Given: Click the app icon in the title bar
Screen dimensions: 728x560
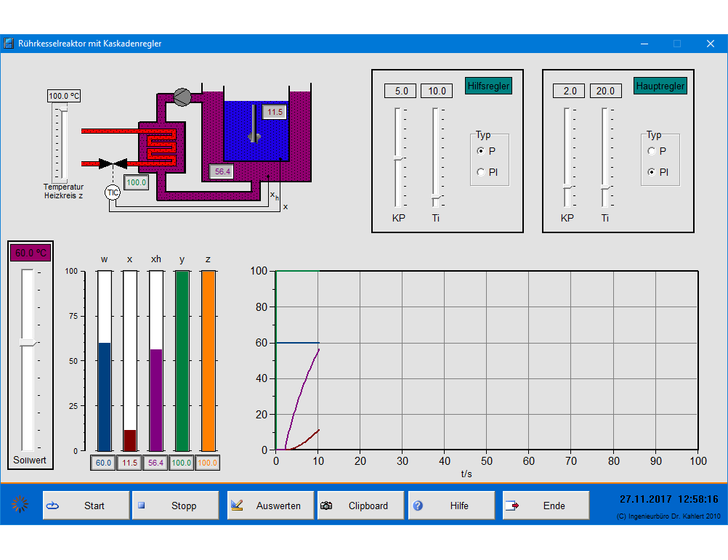Looking at the screenshot, I should point(9,44).
